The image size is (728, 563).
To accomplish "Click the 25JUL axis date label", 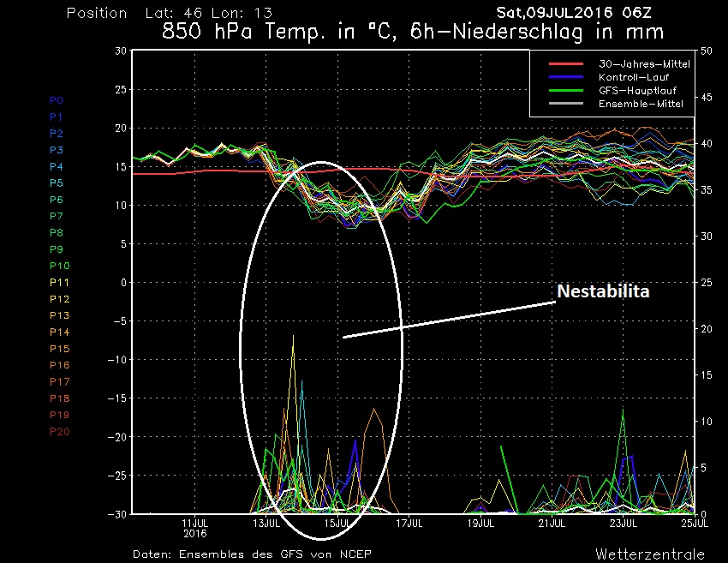I will click(x=695, y=524).
